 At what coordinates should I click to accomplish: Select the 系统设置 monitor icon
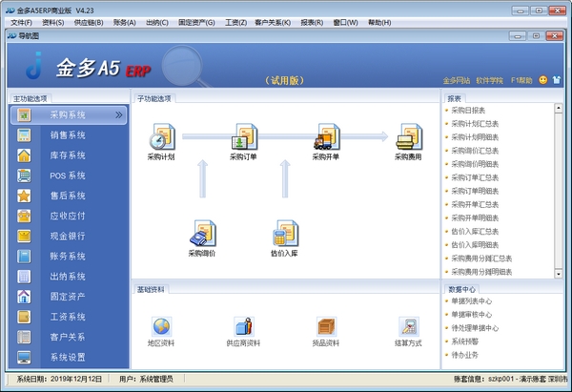(x=24, y=358)
